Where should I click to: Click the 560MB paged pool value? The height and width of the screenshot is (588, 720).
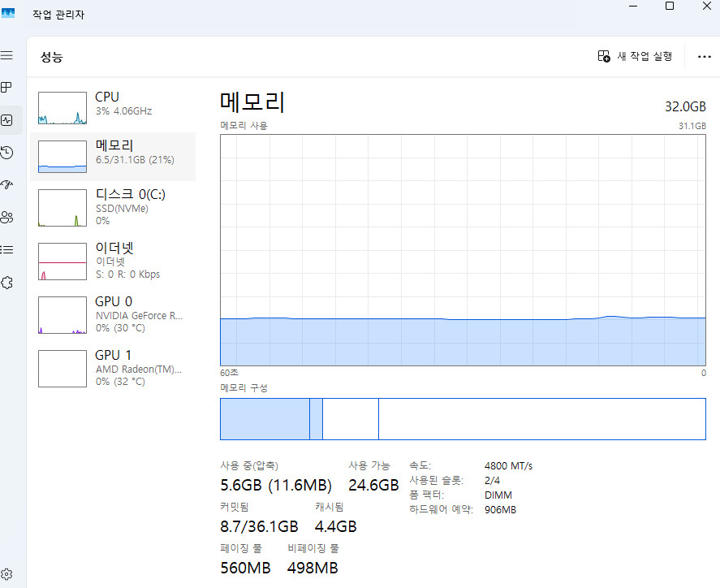[x=245, y=568]
